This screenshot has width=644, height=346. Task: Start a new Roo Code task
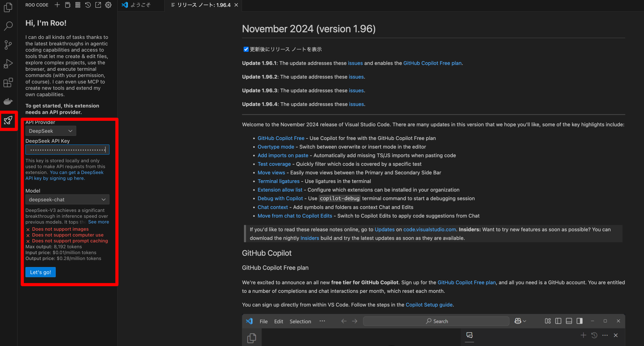[x=57, y=5]
